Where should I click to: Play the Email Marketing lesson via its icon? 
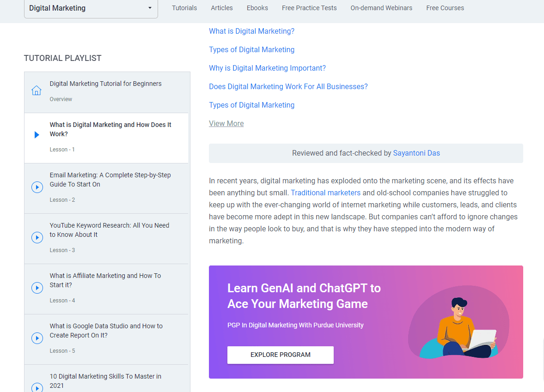[x=37, y=187]
